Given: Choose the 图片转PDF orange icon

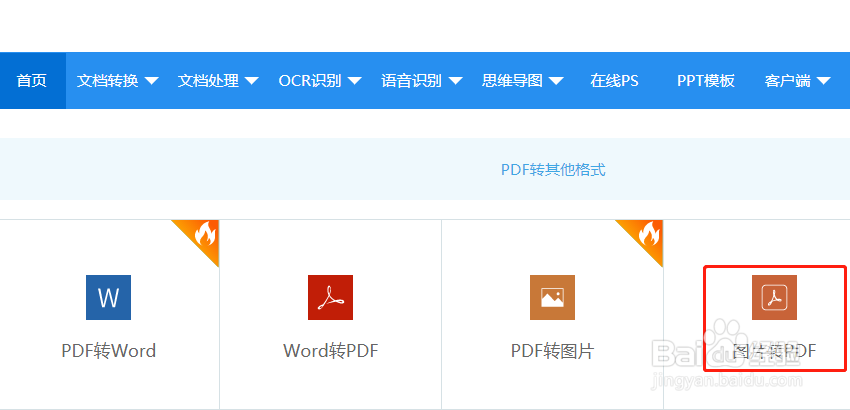Looking at the screenshot, I should pos(774,297).
